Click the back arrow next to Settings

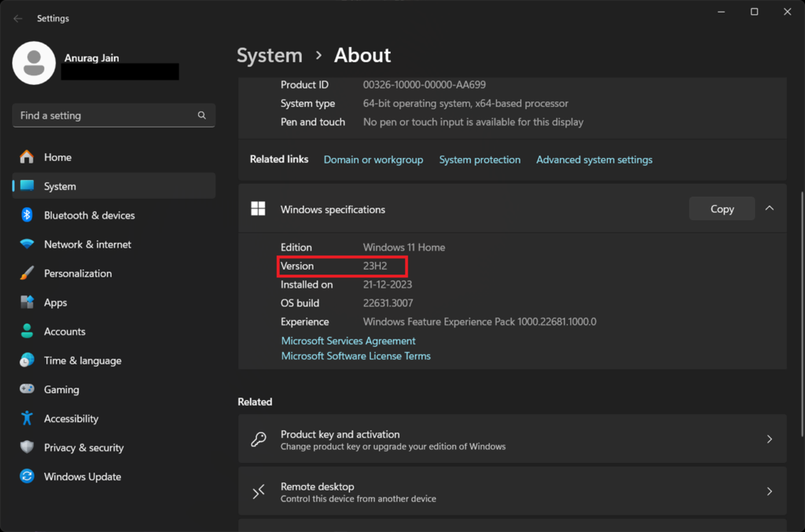pyautogui.click(x=18, y=19)
